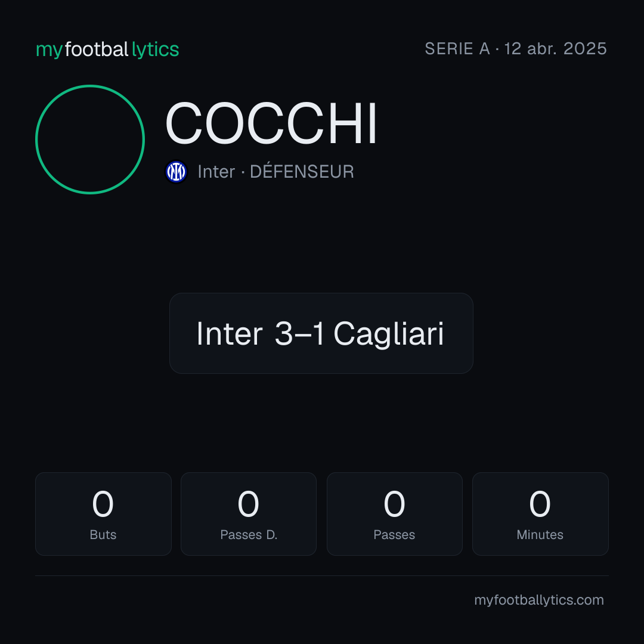Click the Buts stat card
The image size is (644, 644).
[103, 514]
